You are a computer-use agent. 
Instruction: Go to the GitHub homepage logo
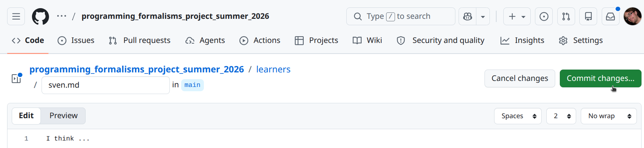pos(40,16)
